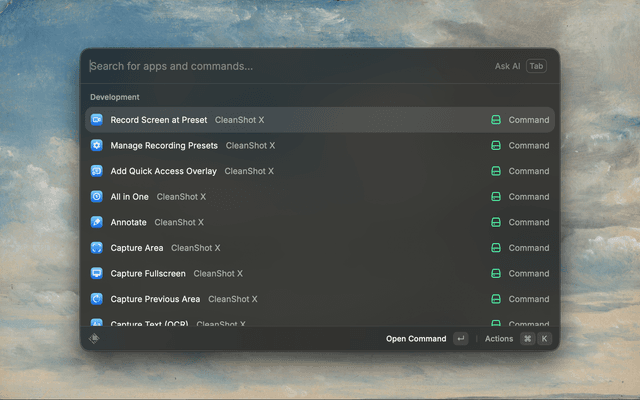640x400 pixels.
Task: Click the Raycast icon in bottom bar
Action: [94, 339]
